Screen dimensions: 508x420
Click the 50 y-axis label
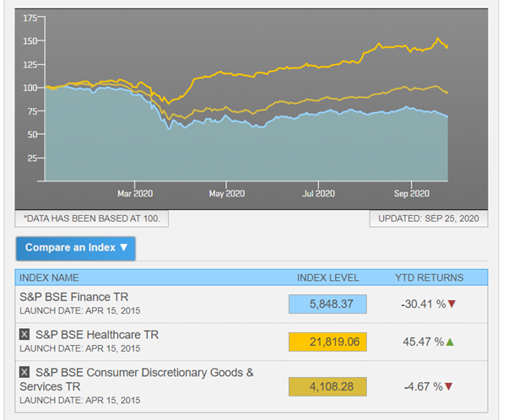tap(32, 134)
